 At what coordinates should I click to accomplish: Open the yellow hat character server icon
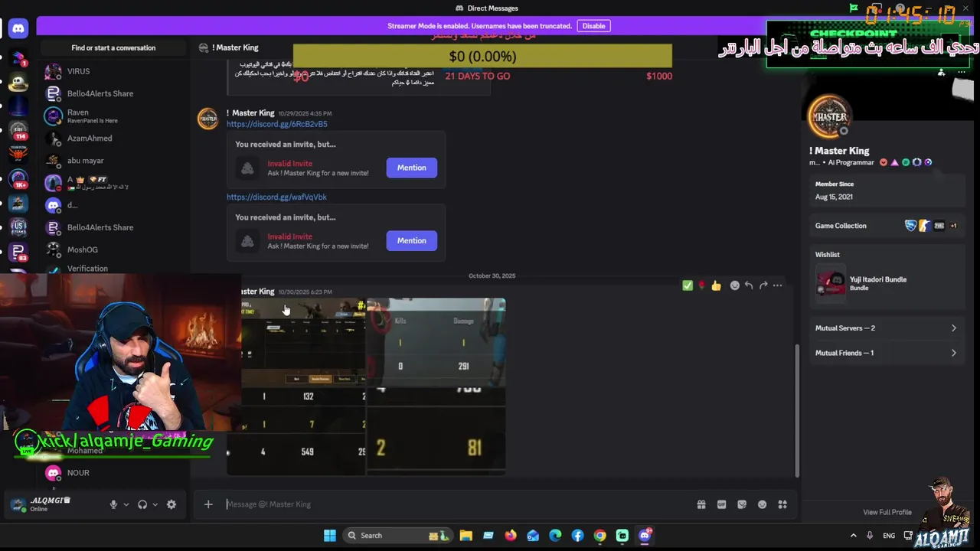18,83
